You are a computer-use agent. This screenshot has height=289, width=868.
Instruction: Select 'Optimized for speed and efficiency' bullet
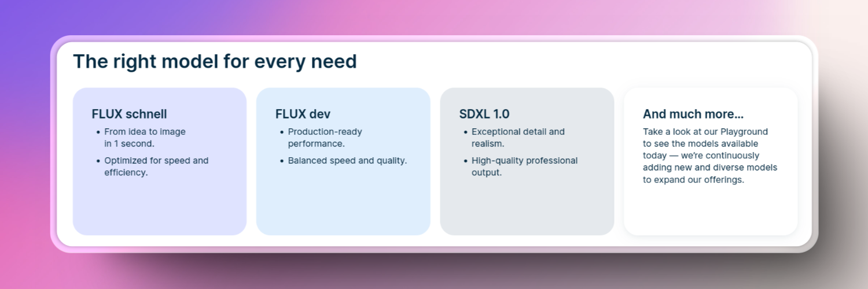[157, 166]
